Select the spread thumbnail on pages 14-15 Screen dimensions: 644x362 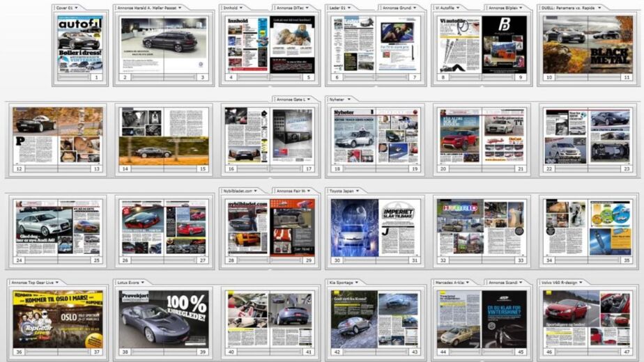pos(164,136)
